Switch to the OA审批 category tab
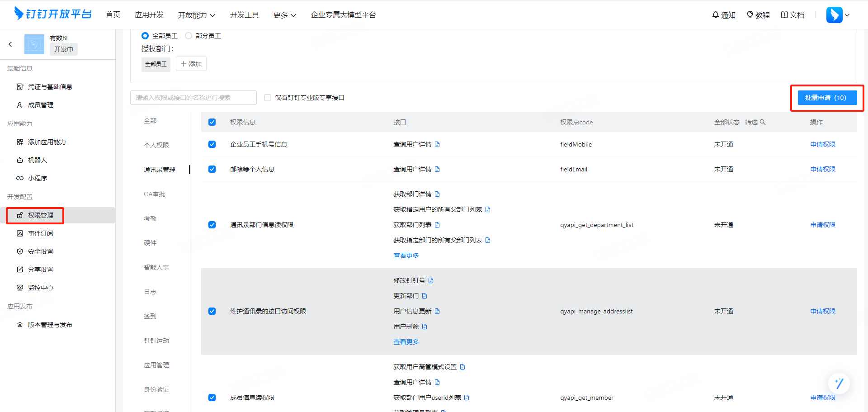This screenshot has height=412, width=868. (x=155, y=194)
